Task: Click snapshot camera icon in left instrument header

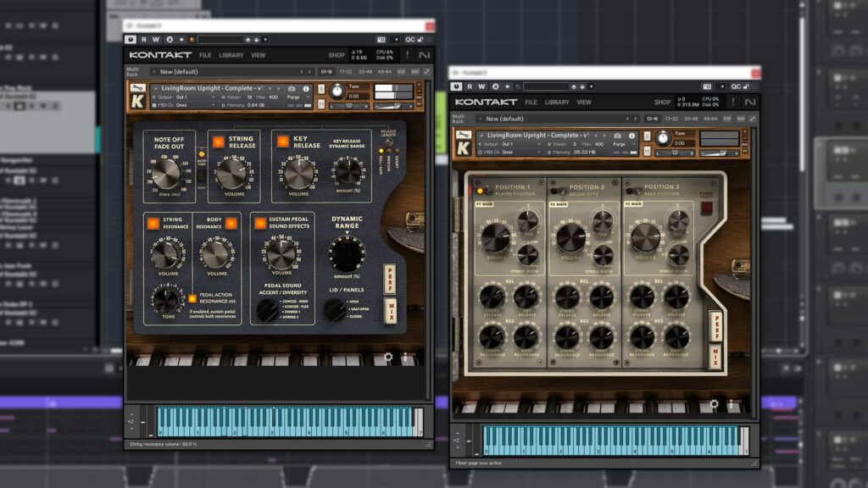Action: [292, 88]
